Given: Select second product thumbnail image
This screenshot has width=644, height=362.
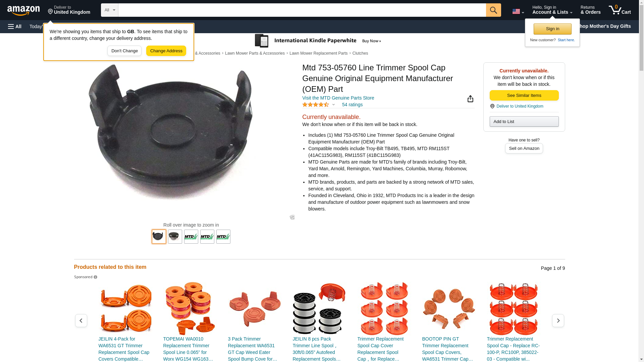Looking at the screenshot, I should 175,237.
